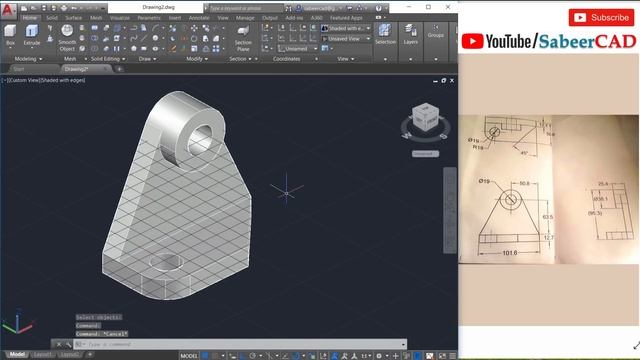640x360 pixels.
Task: Open the workspace switching gear icon
Action: [379, 356]
